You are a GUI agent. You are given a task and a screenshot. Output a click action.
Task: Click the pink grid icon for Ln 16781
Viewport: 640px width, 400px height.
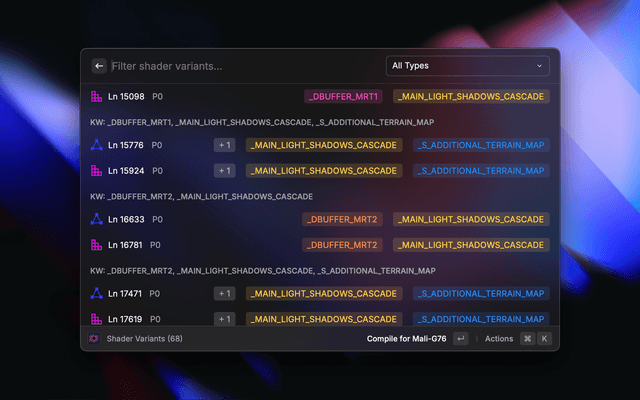[x=97, y=244]
